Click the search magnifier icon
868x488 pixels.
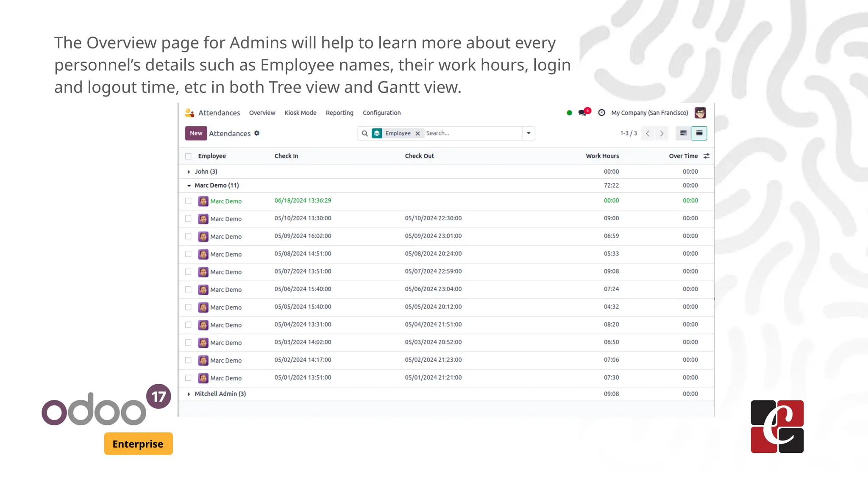click(x=364, y=133)
